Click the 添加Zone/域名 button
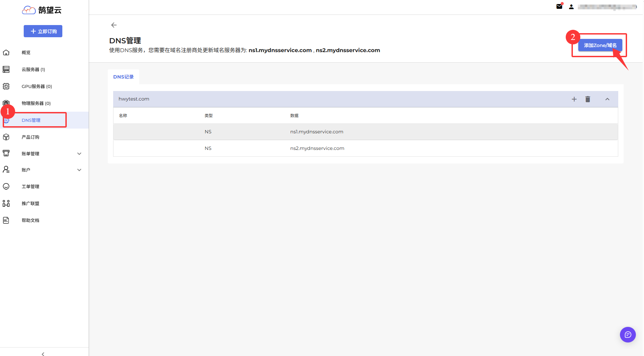The height and width of the screenshot is (356, 644). pos(600,45)
